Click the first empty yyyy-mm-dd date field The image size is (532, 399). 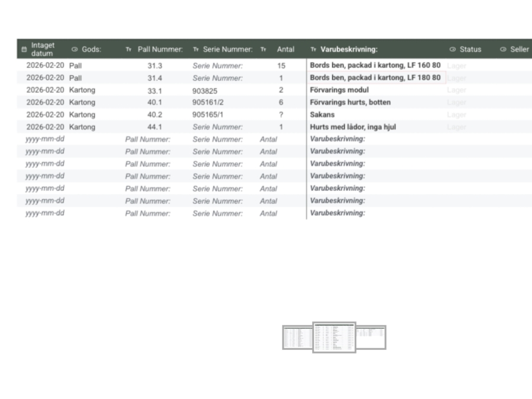(45, 139)
